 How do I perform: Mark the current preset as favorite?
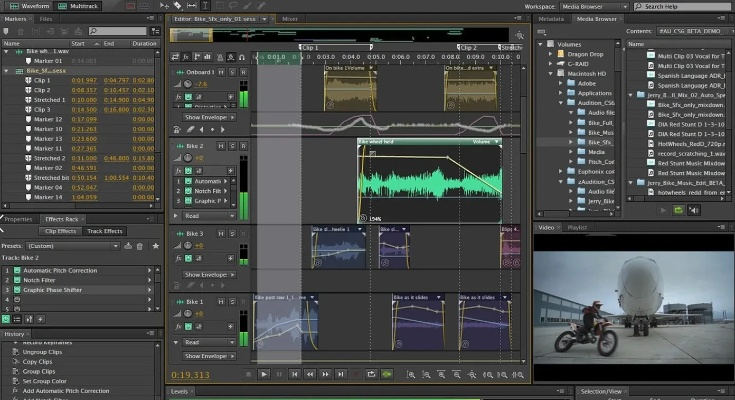point(155,244)
